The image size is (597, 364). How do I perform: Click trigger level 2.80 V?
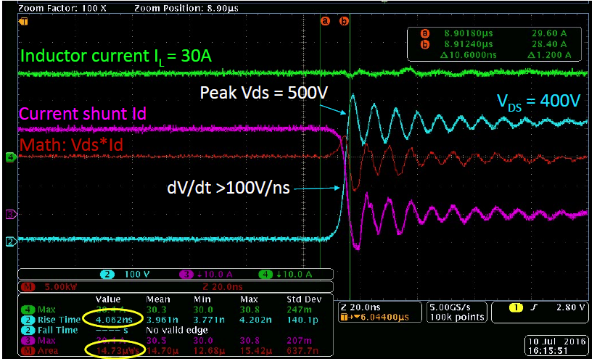point(570,307)
